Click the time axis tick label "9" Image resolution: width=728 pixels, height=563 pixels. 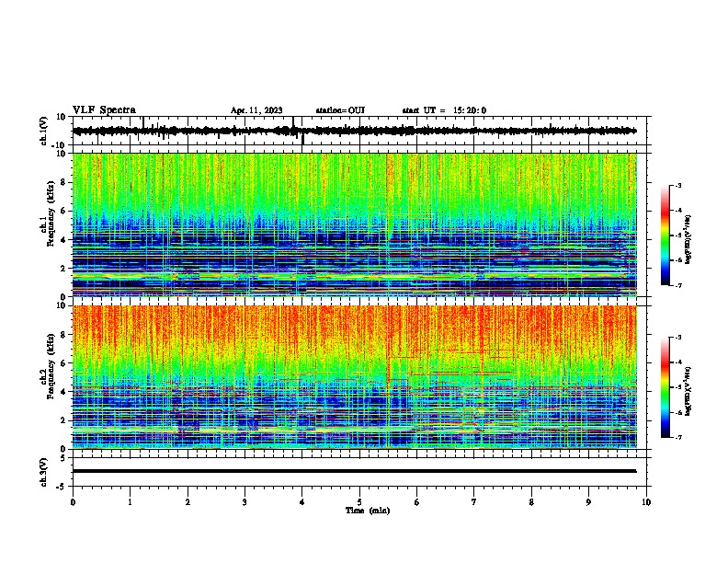[x=588, y=502]
